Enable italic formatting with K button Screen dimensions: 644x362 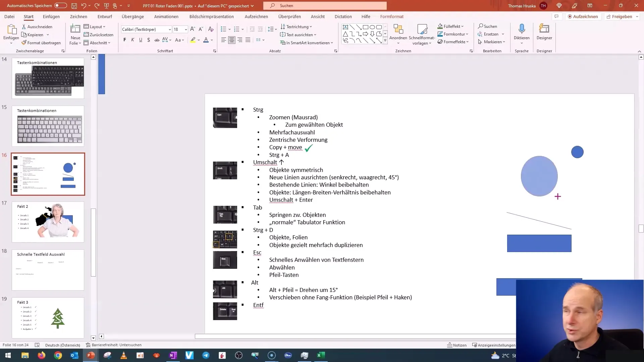pyautogui.click(x=133, y=40)
